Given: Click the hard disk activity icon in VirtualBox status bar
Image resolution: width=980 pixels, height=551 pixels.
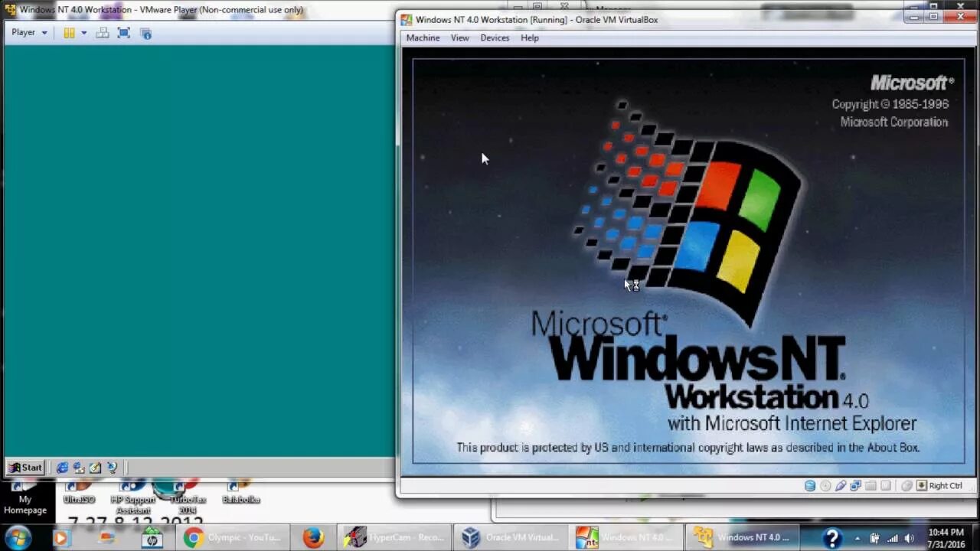Looking at the screenshot, I should pyautogui.click(x=810, y=485).
